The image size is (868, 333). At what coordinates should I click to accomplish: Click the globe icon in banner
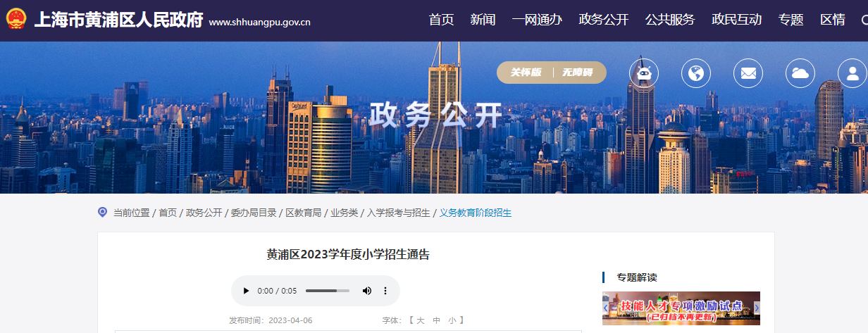(696, 73)
